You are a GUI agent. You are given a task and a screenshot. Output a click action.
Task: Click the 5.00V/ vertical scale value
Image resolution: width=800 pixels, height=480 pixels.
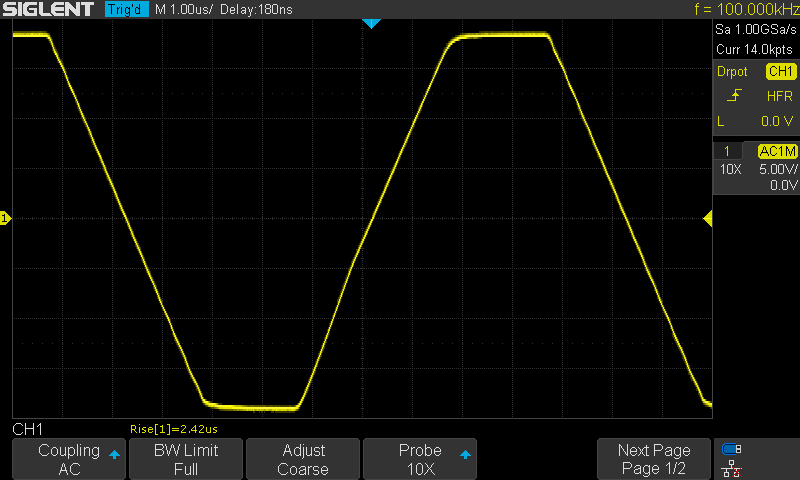pyautogui.click(x=778, y=169)
